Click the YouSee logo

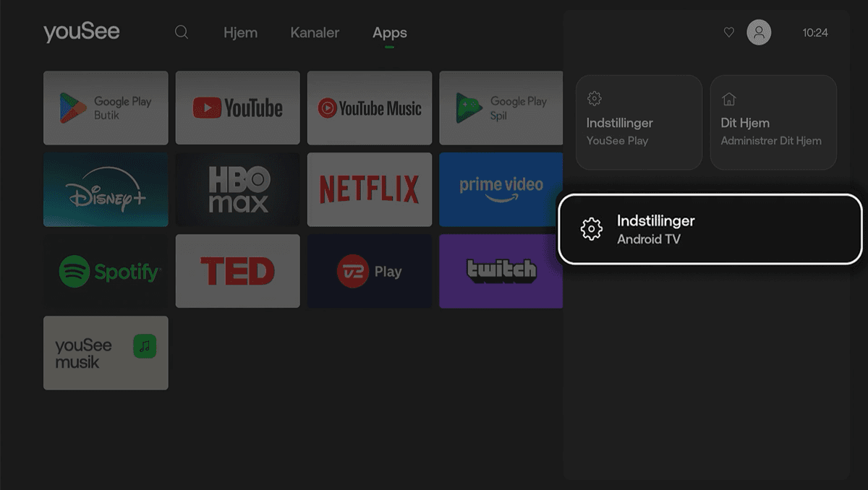pyautogui.click(x=82, y=33)
